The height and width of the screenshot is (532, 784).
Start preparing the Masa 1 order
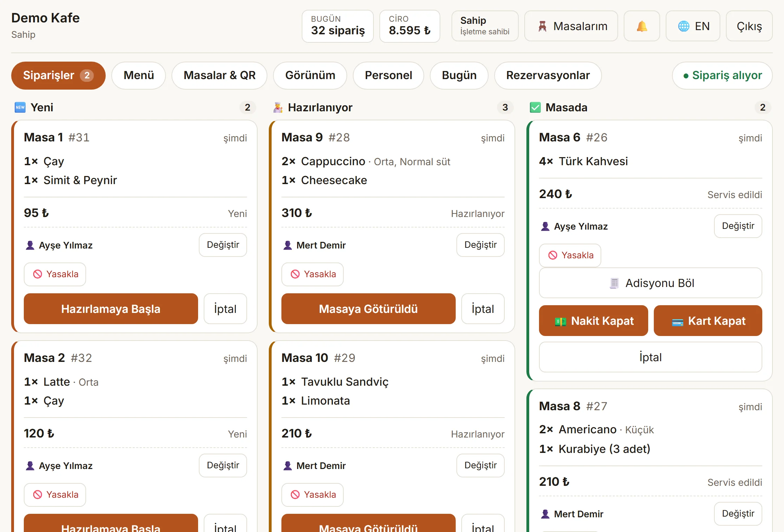(111, 309)
